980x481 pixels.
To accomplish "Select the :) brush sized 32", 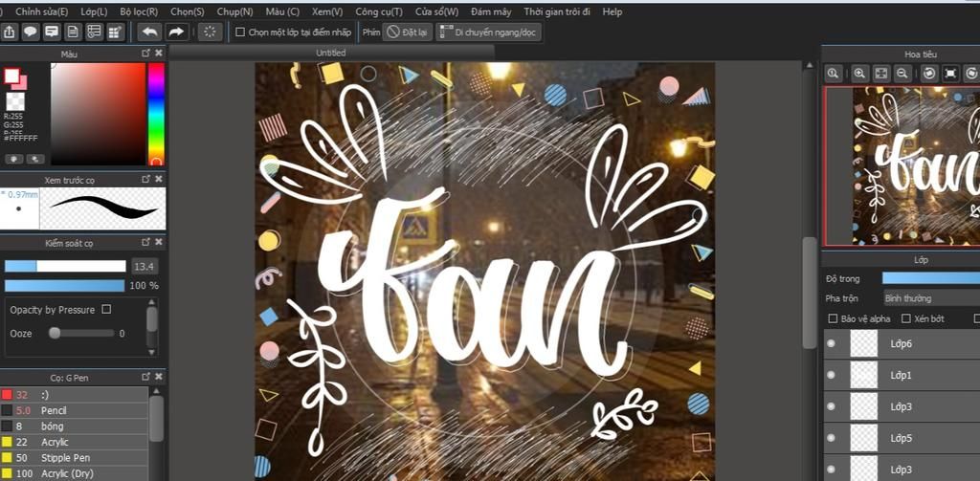I will coord(75,395).
